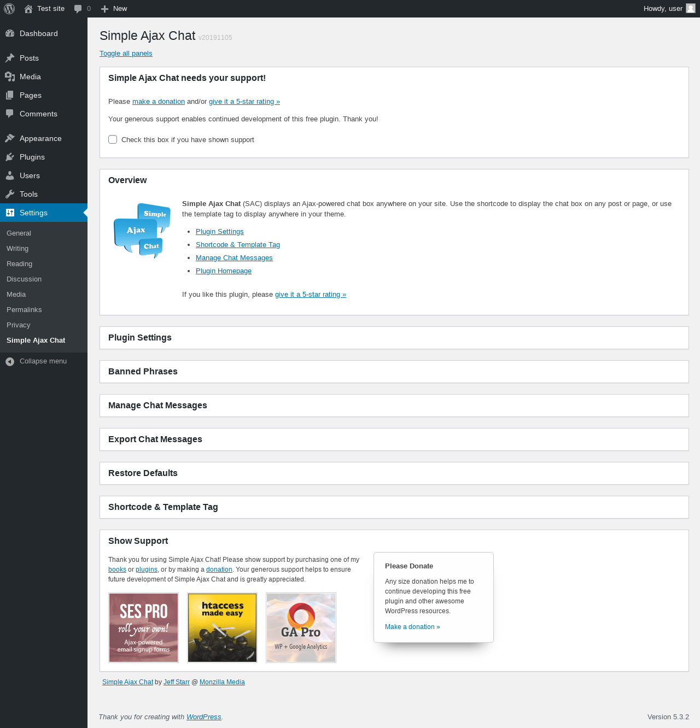Click the Monzilla Media footer link
700x728 pixels.
pos(222,682)
